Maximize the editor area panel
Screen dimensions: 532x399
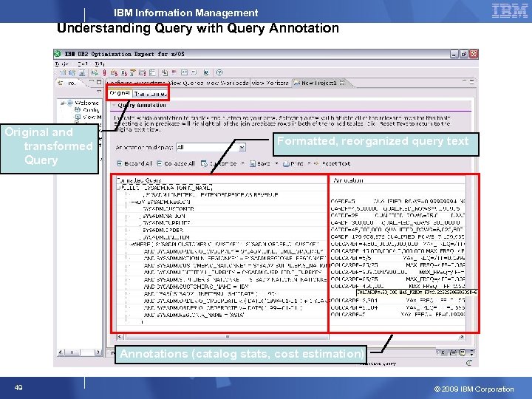coord(471,81)
